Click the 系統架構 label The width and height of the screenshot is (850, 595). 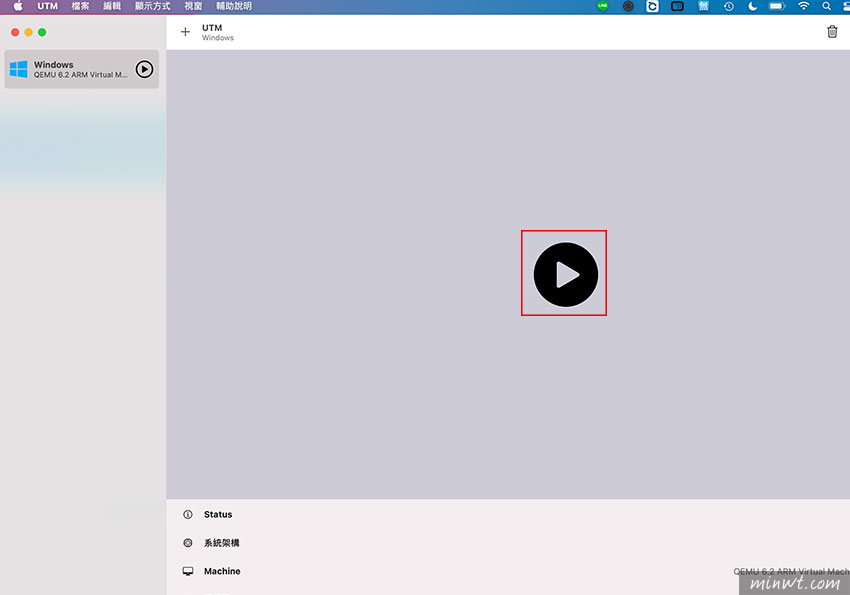pos(221,542)
